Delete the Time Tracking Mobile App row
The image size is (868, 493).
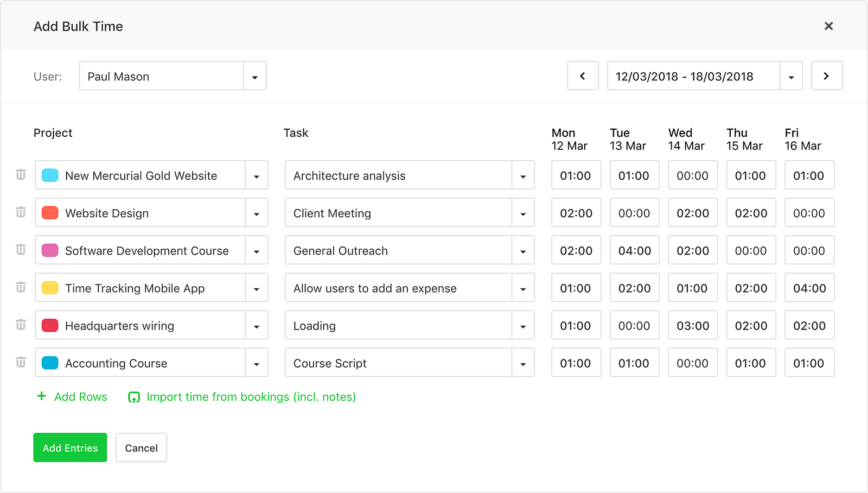(x=21, y=287)
